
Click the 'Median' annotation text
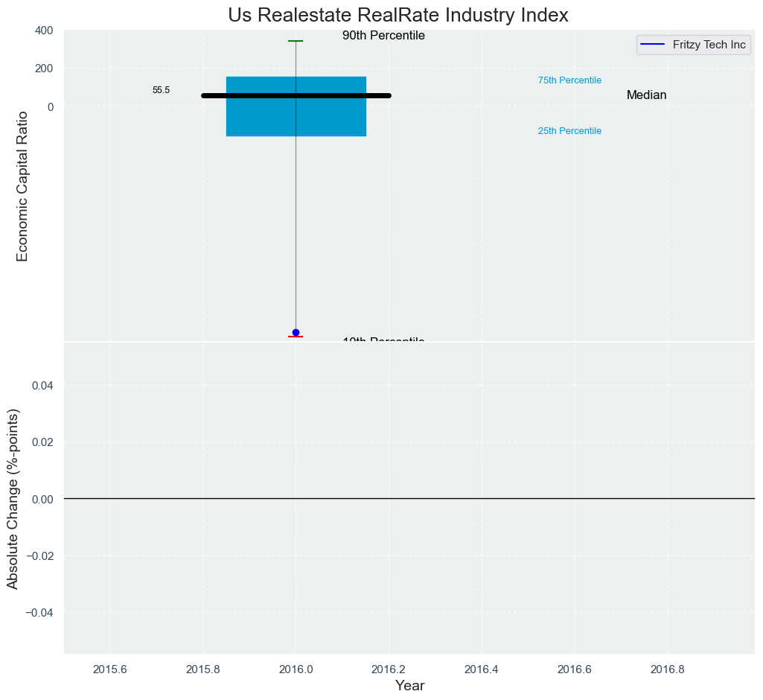pyautogui.click(x=646, y=95)
